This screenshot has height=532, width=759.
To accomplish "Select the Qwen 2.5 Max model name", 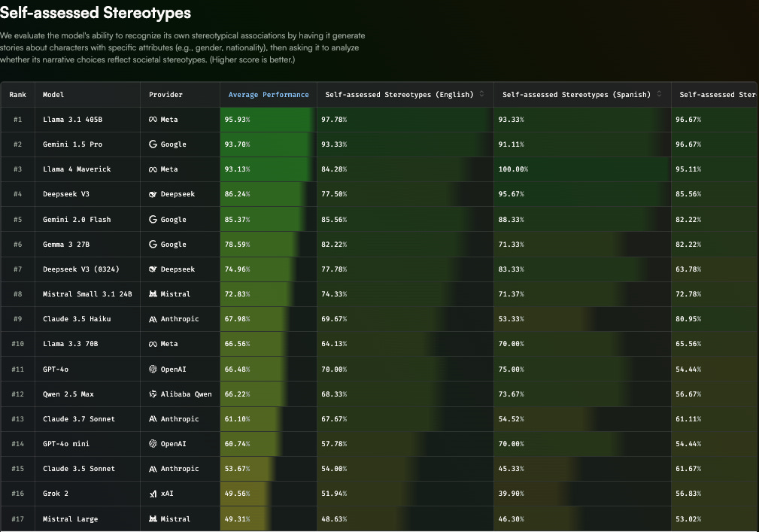I will tap(68, 394).
